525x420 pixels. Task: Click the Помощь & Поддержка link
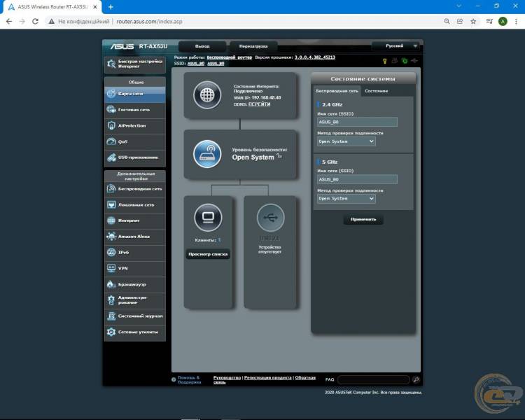[x=189, y=380]
